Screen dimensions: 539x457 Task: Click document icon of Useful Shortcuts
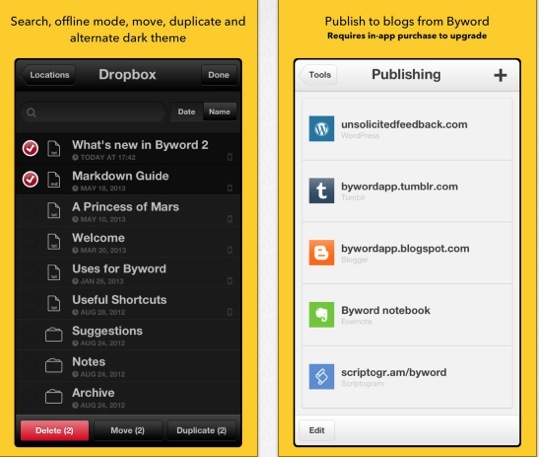(x=54, y=304)
